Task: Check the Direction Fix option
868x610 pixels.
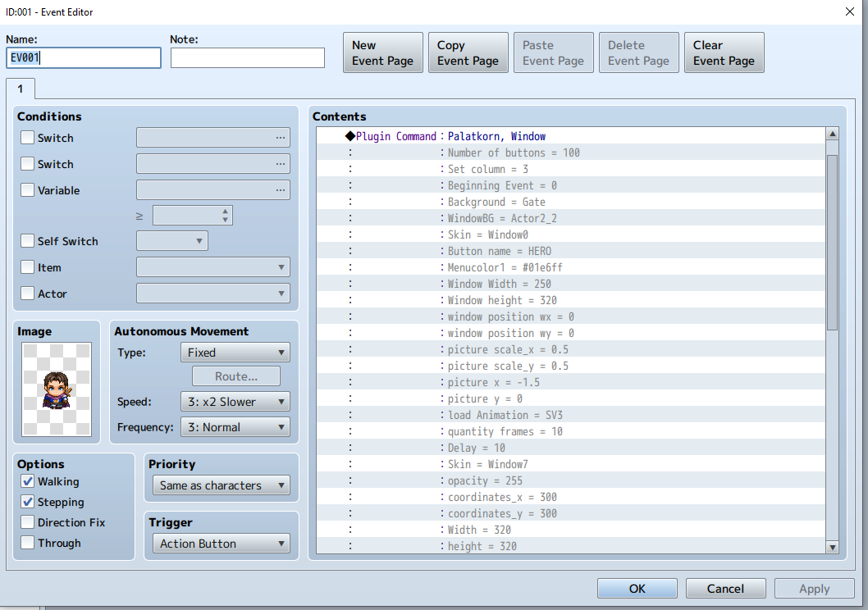Action: coord(27,522)
